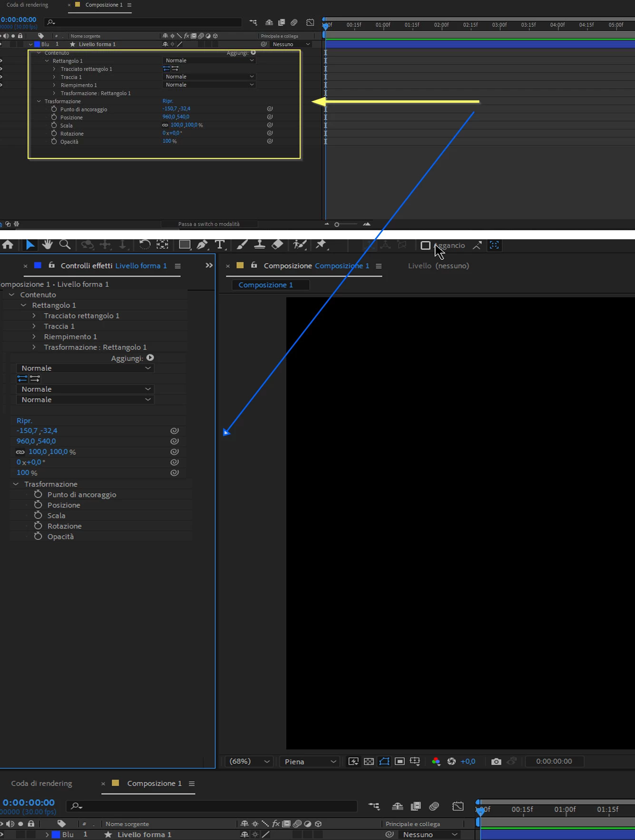This screenshot has height=840, width=635.
Task: Click Frame Blending icon in lower timeline
Action: (x=416, y=806)
